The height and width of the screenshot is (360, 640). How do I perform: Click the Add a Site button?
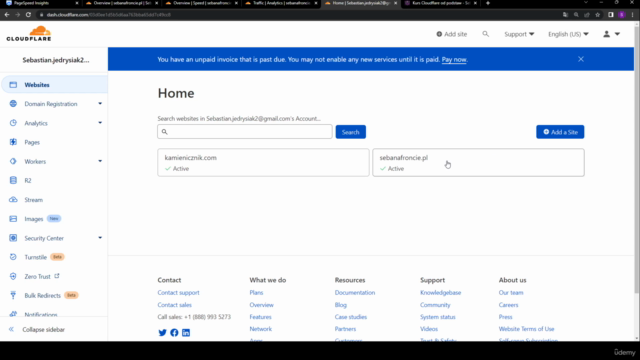560,132
